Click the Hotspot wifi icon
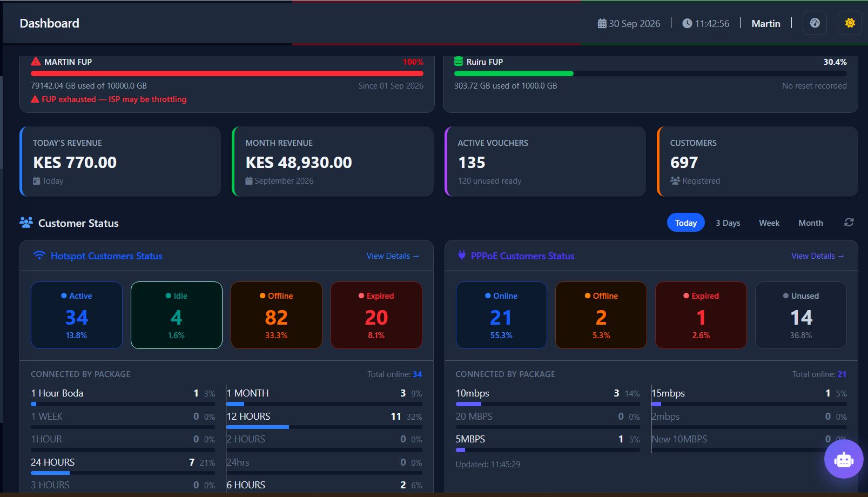Viewport: 868px width, 497px height. click(x=39, y=256)
